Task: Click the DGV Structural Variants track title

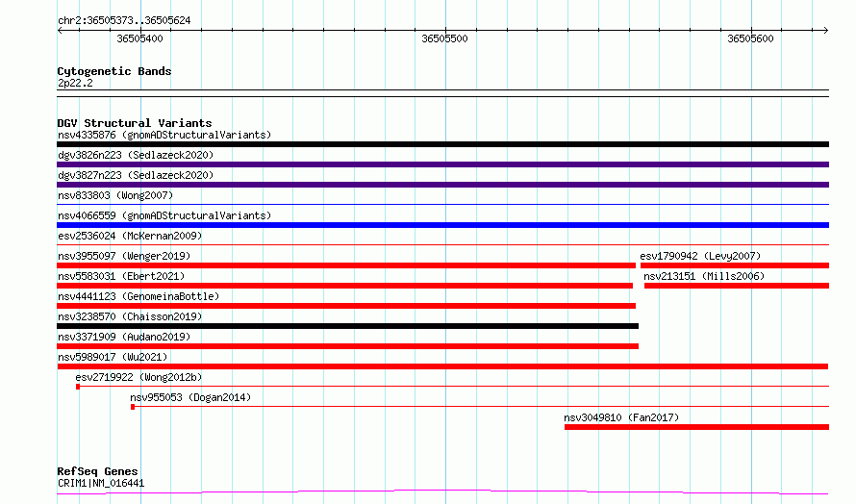Action: (135, 123)
